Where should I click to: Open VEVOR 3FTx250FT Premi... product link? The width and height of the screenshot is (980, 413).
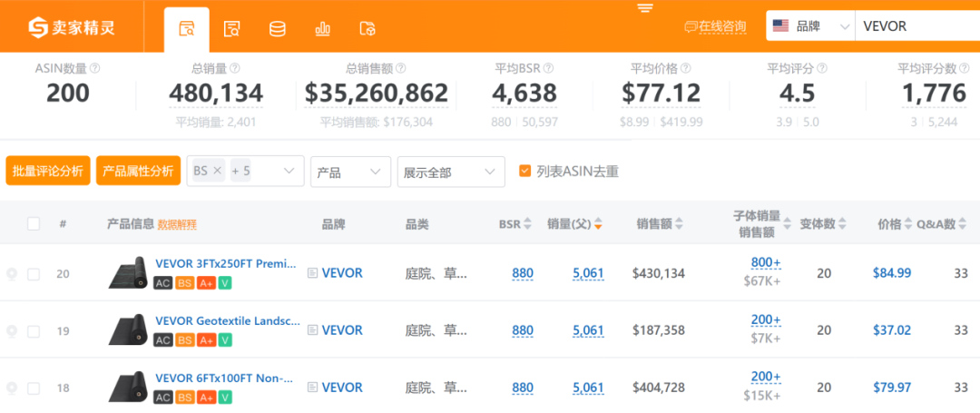click(x=226, y=263)
